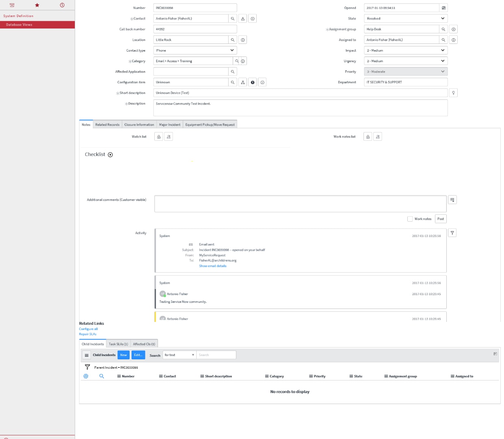Open the Impact dropdown
This screenshot has width=504, height=439.
coord(406,50)
